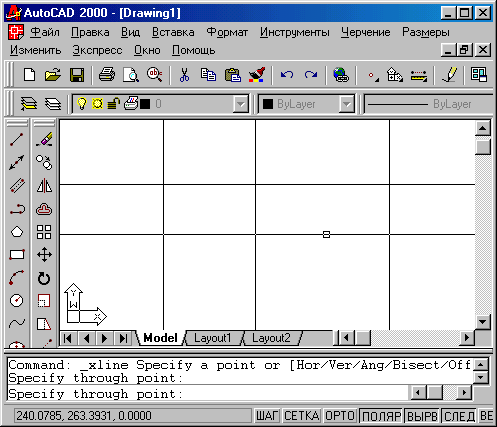The height and width of the screenshot is (427, 497).
Task: Open the ByLayer linetype combo box
Action: [428, 104]
